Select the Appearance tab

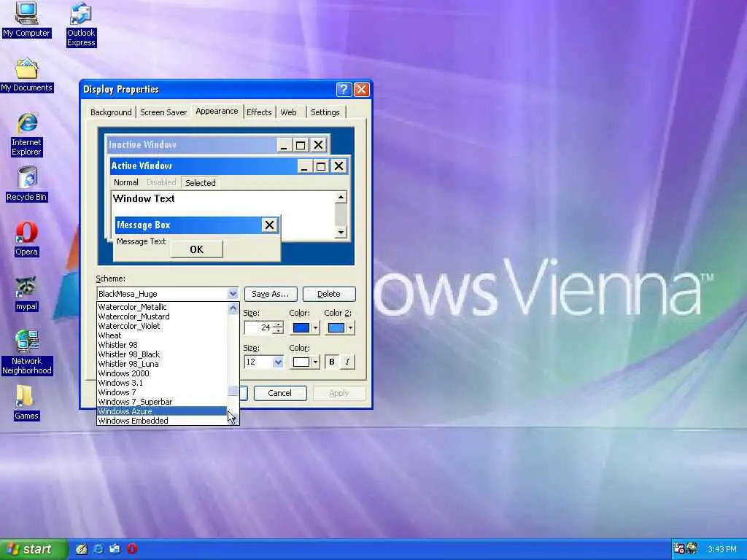(x=217, y=111)
